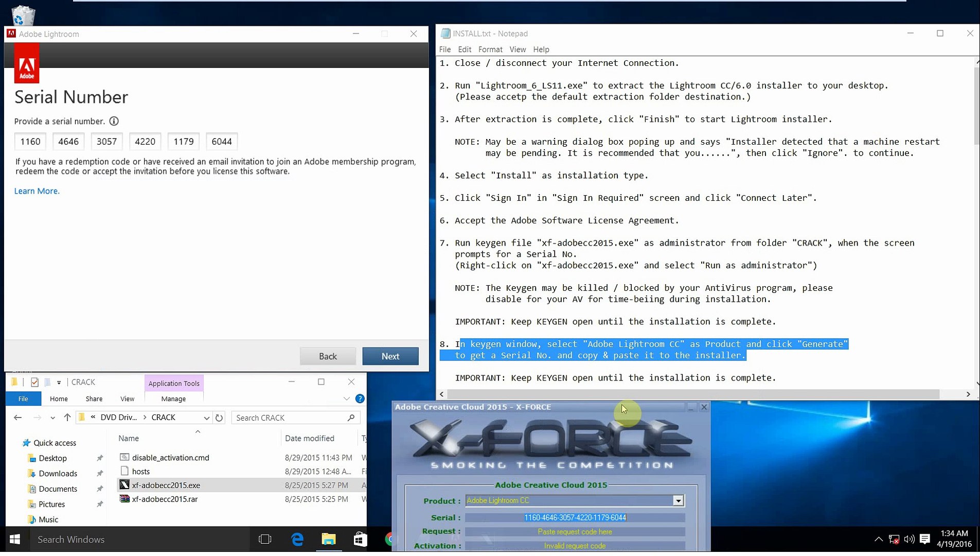Viewport: 980px width, 556px height.
Task: Click Notepad horizontal scrollbar right arrow
Action: click(968, 394)
